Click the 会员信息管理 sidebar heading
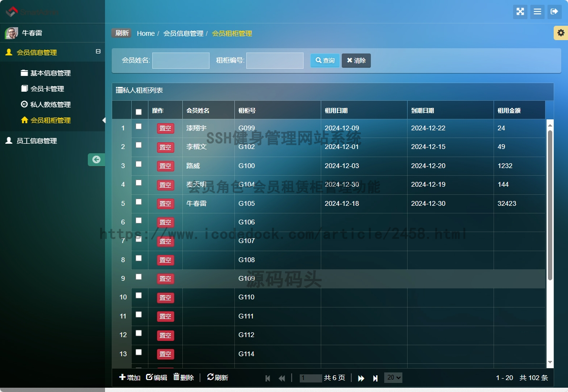The width and height of the screenshot is (568, 392). pyautogui.click(x=37, y=52)
